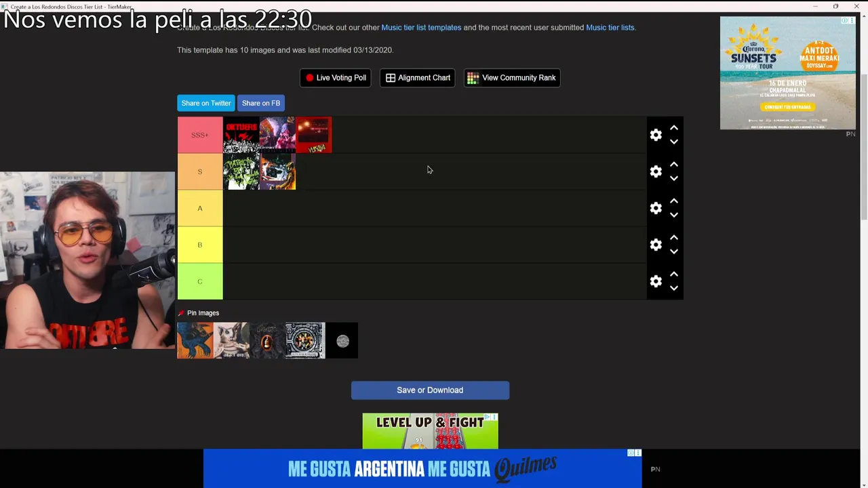Pick the circular emblem album in pool
The width and height of the screenshot is (868, 488).
point(305,340)
